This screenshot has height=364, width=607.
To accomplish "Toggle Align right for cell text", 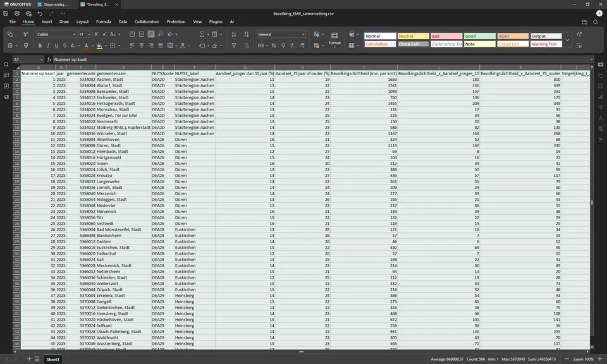I will coord(151,45).
